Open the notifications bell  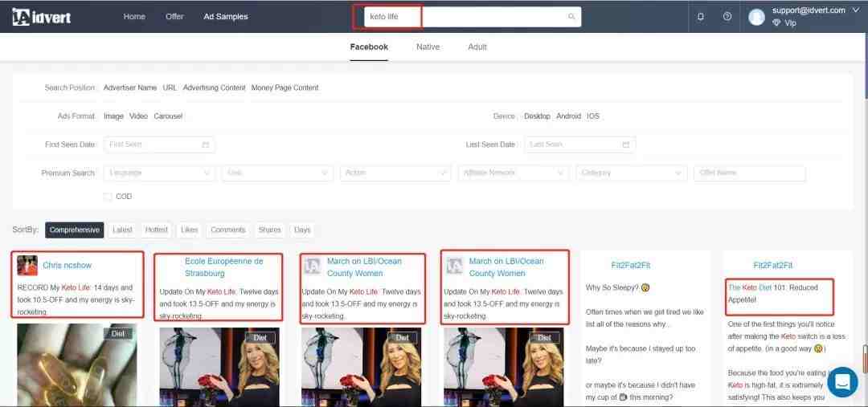(700, 17)
